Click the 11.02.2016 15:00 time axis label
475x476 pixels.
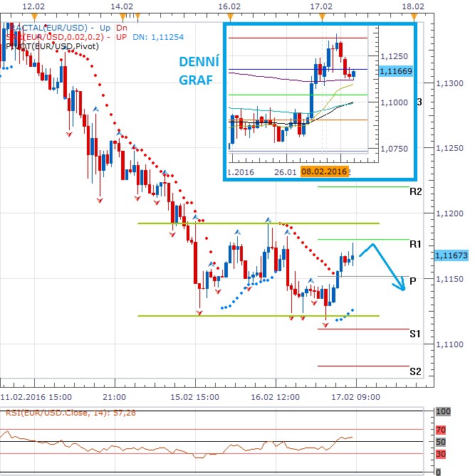36,397
